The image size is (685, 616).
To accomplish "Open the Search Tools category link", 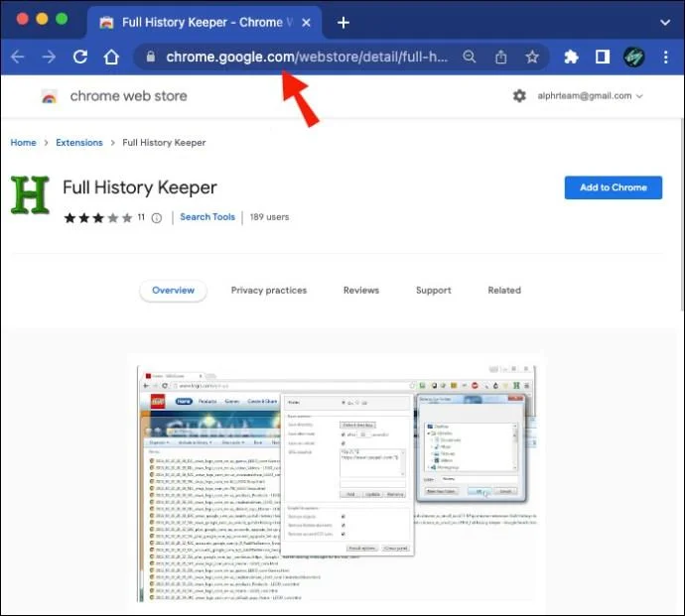I will click(x=207, y=217).
